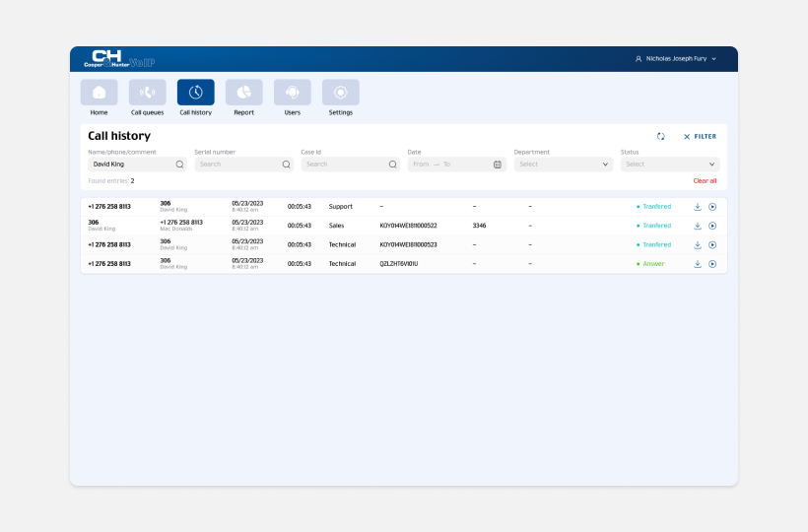
Task: Select the Call history tab
Action: click(195, 93)
